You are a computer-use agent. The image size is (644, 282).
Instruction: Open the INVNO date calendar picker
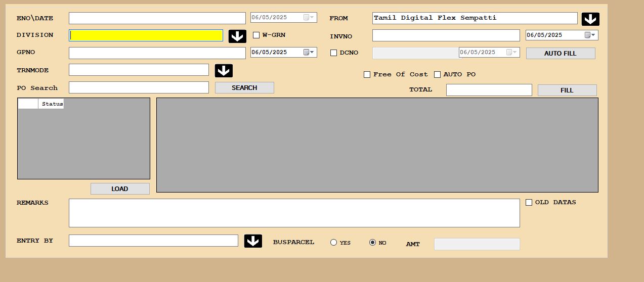tap(590, 35)
